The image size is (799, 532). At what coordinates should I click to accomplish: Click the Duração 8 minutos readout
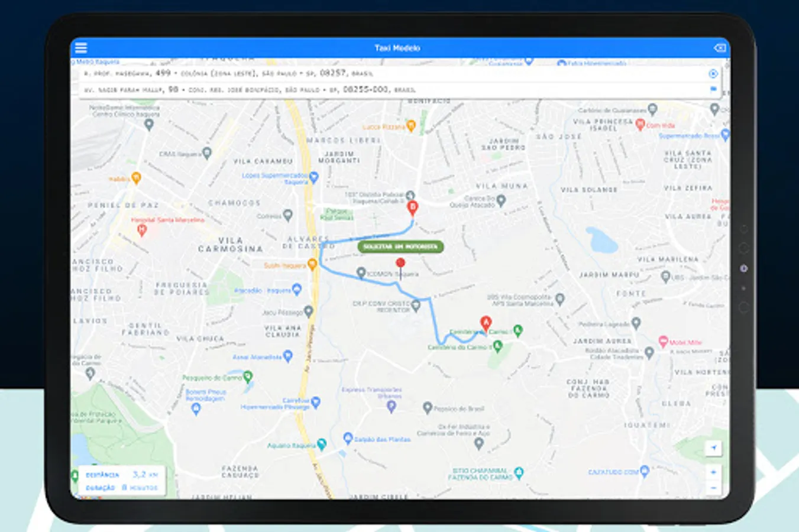point(122,488)
